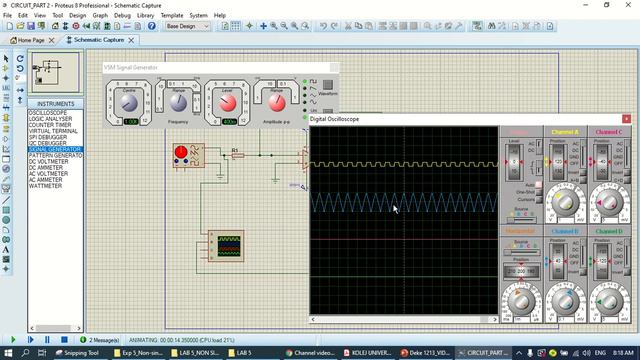Image resolution: width=640 pixels, height=360 pixels.
Task: Click the Cut scissors icon
Action: 348,26
